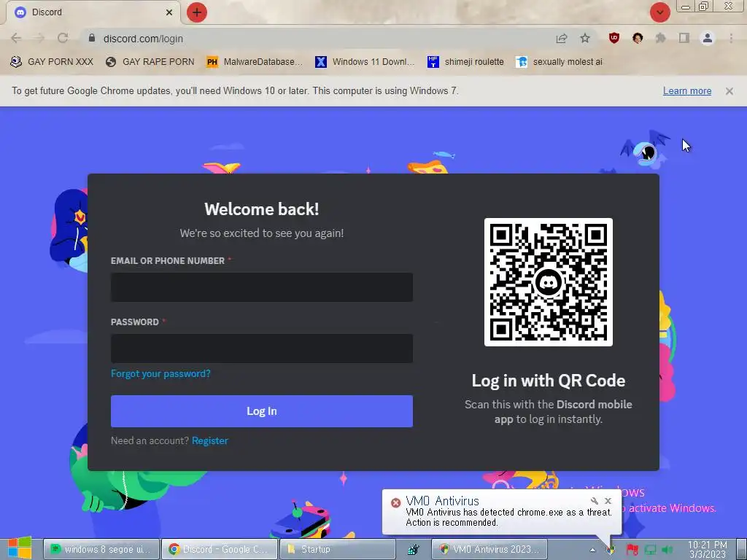Open the Windows Start menu
This screenshot has height=560, width=747.
[20, 548]
